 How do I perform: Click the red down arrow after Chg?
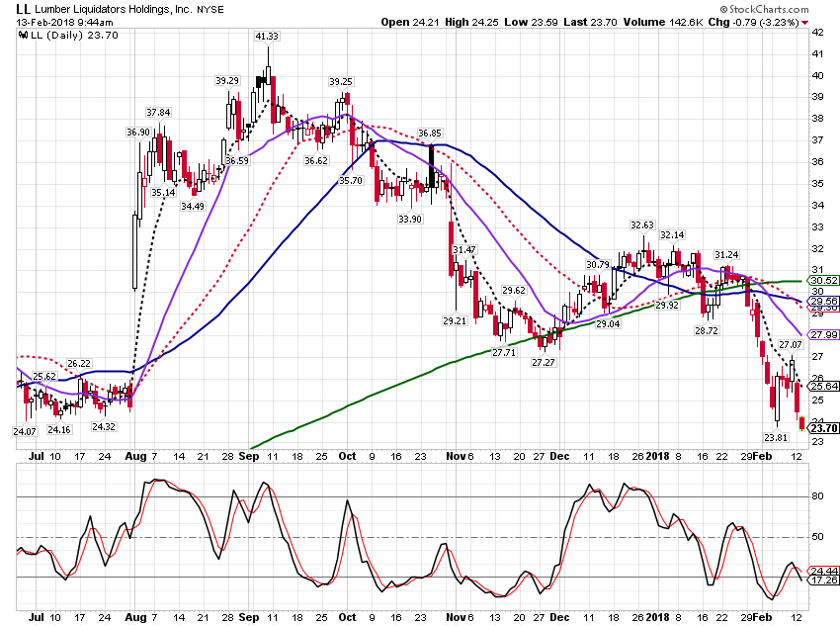click(x=805, y=23)
